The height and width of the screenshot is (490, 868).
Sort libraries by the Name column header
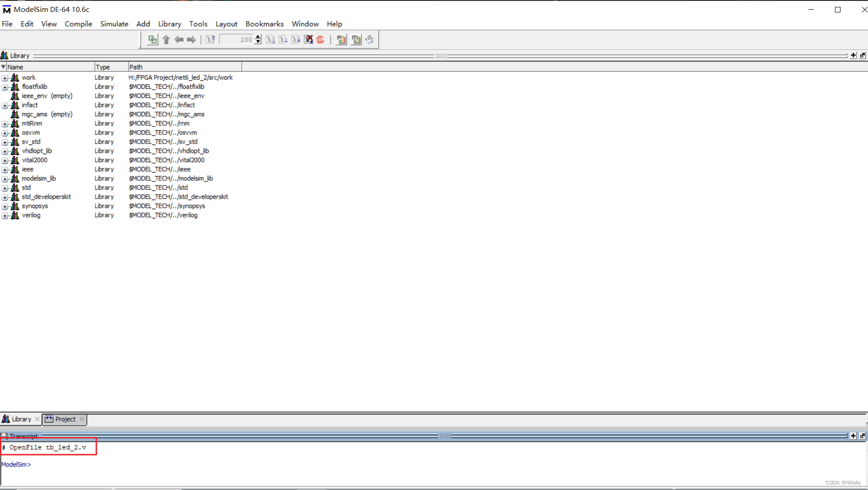click(50, 67)
